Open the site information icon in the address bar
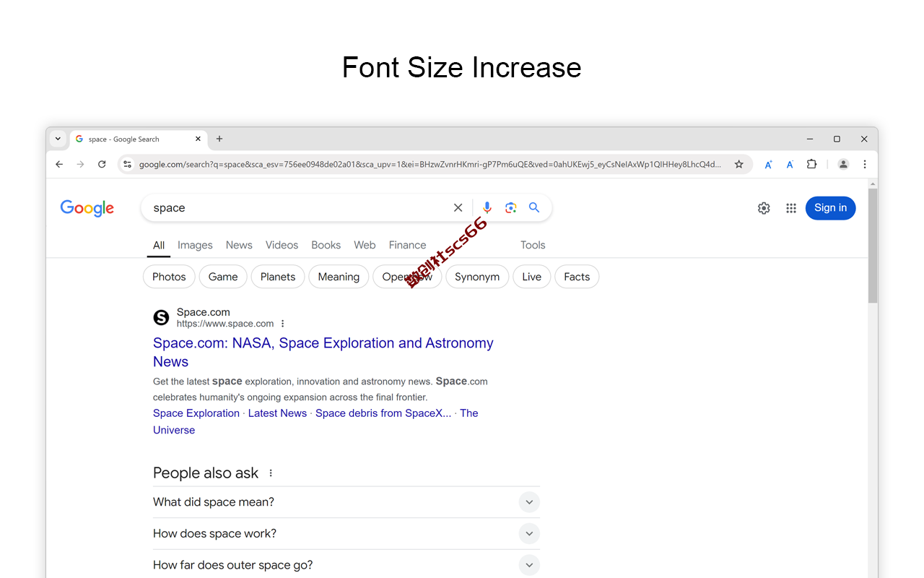Image resolution: width=924 pixels, height=578 pixels. tap(128, 165)
